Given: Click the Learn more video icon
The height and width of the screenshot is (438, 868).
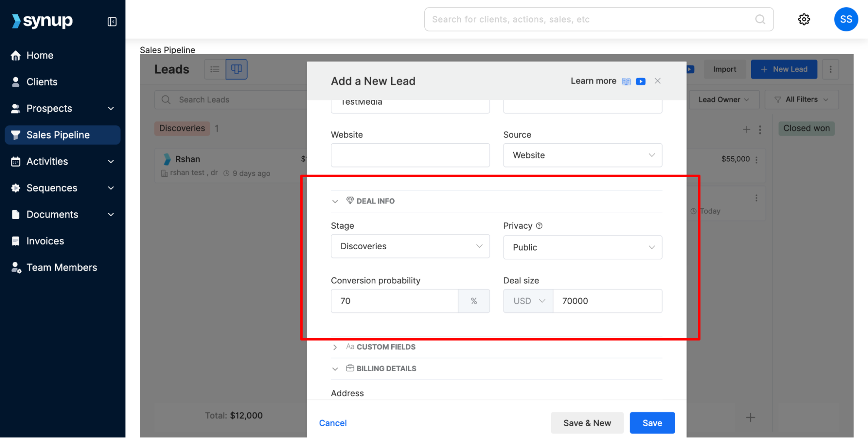Looking at the screenshot, I should (640, 82).
